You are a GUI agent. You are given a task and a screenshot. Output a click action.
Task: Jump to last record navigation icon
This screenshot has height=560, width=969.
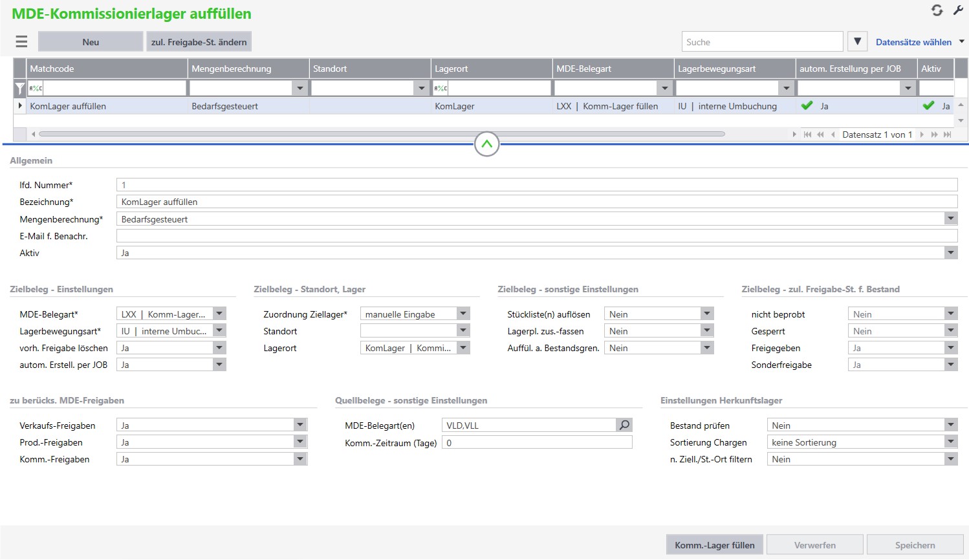(947, 135)
